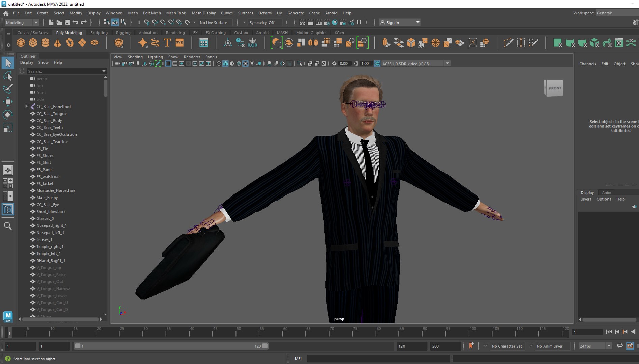Undo the last action
Image resolution: width=639 pixels, height=364 pixels.
(75, 22)
